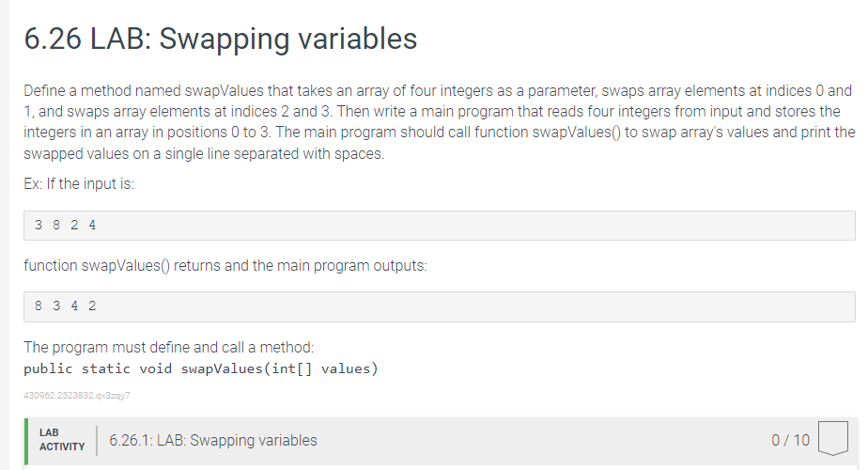Click int[] in the method signature
868x470 pixels.
(292, 369)
